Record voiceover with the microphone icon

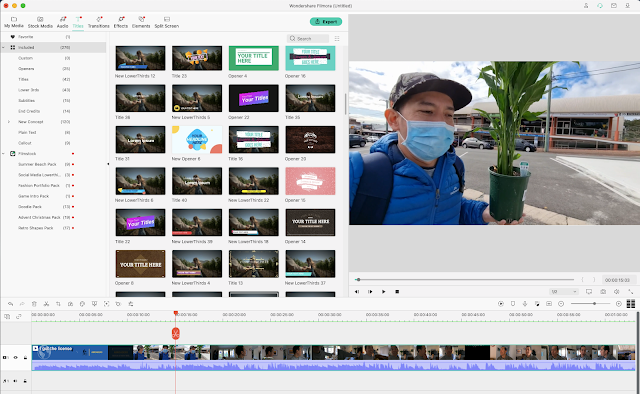525,304
